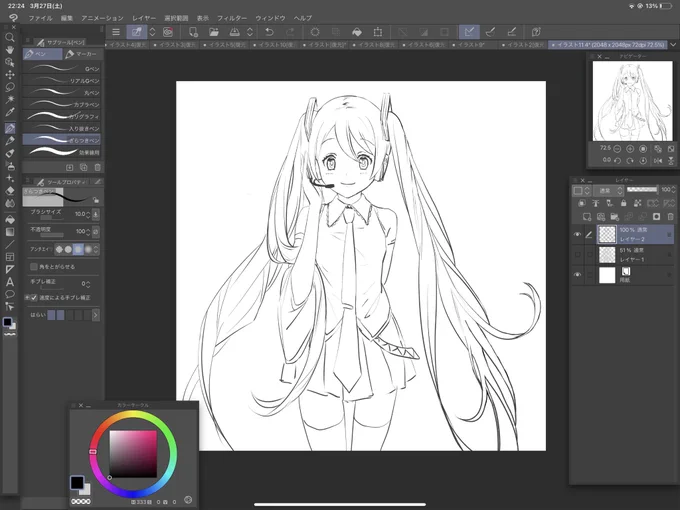Screen dimensions: 680x510
Task: Switch to the イラスト9 canvas tab
Action: coord(473,45)
